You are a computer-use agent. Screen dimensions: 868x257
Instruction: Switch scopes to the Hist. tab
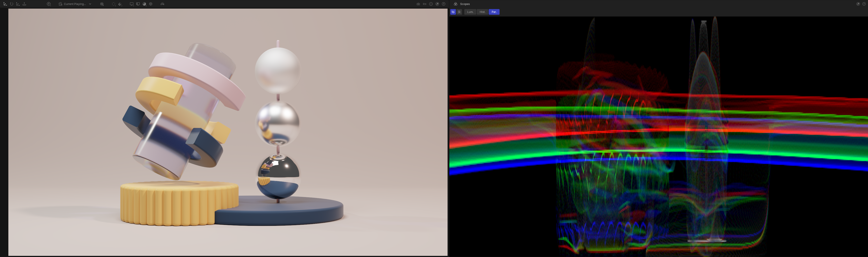click(x=482, y=12)
